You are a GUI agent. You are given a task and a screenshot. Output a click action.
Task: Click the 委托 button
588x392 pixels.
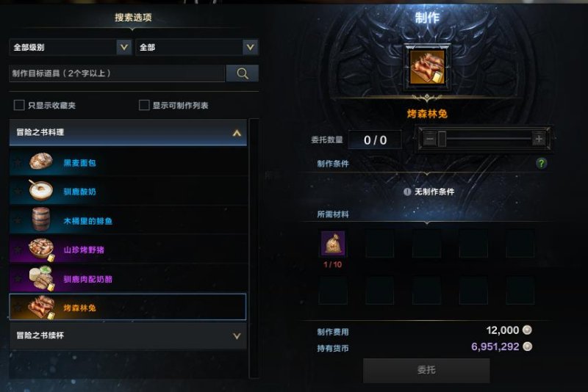coord(426,370)
